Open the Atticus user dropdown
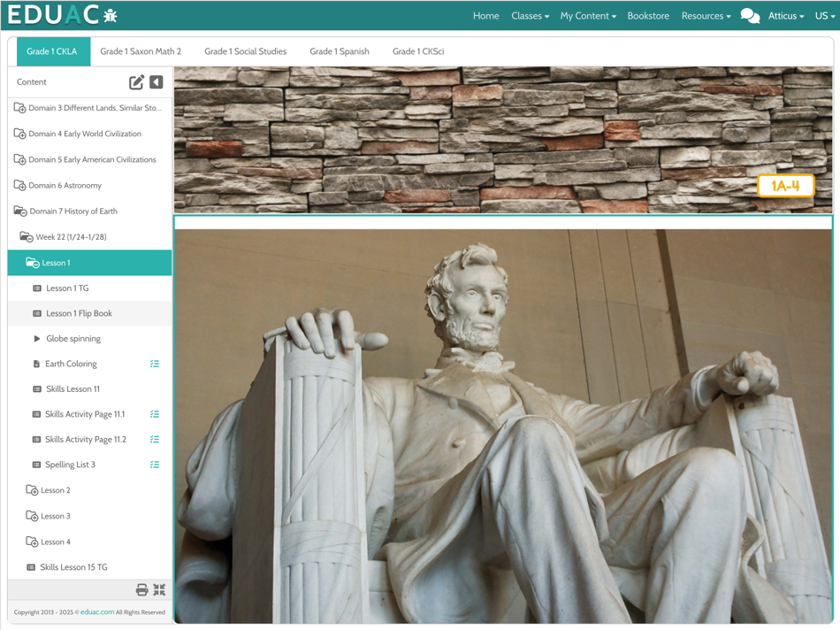 click(x=786, y=16)
